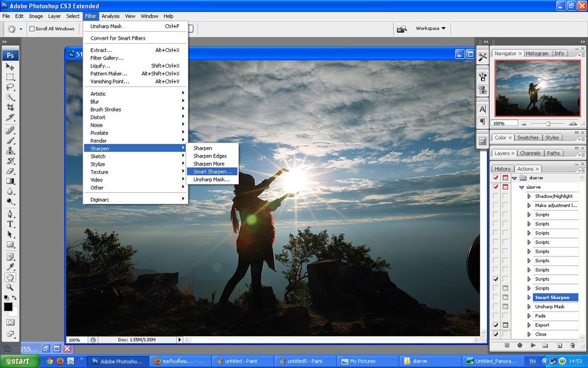The image size is (588, 368).
Task: Expand the Shadow/Highlight action step
Action: pos(529,197)
